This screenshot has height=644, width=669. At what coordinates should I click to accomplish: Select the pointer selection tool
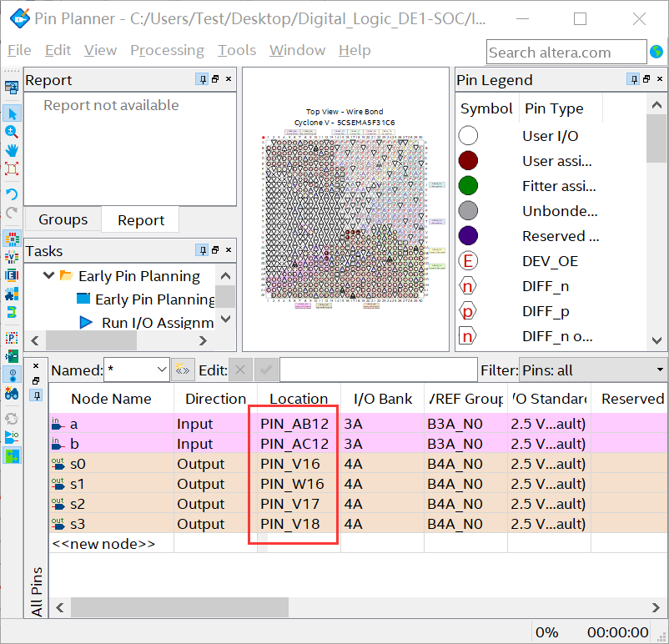pos(12,114)
